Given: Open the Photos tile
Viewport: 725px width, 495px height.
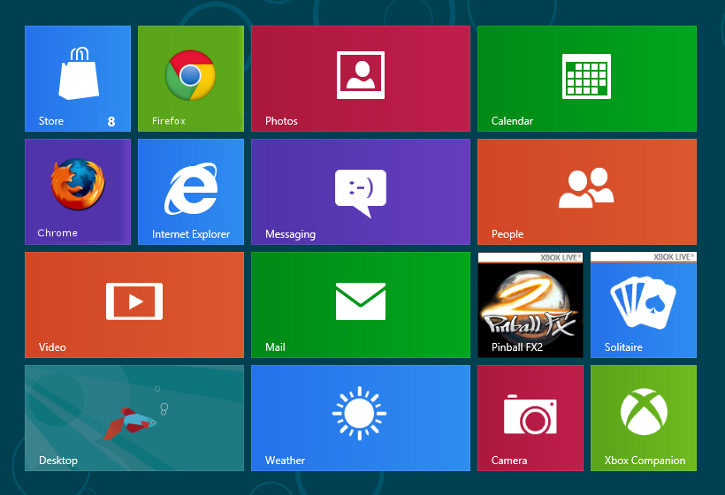Looking at the screenshot, I should click(361, 79).
